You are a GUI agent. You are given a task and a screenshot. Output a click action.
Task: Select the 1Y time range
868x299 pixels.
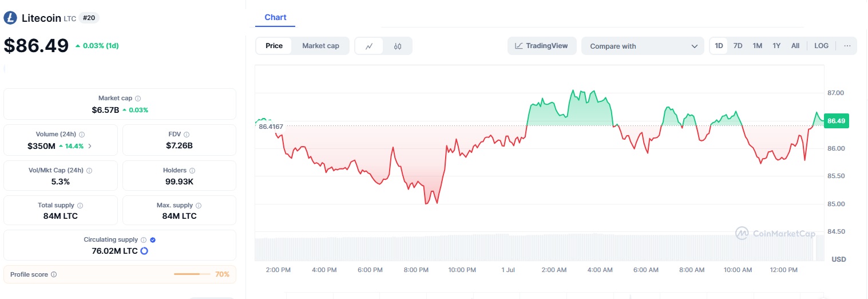coord(776,46)
